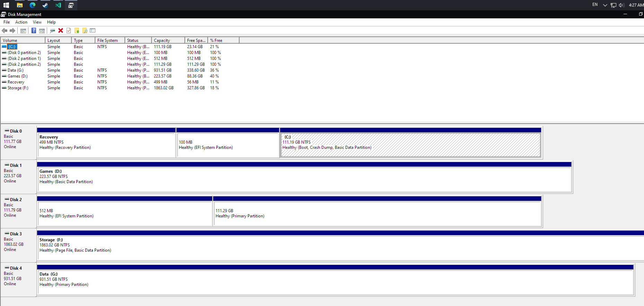Screen dimensions: 644x306
Task: Click the Rescan Disks drive-with-magnifier icon
Action: coord(53,30)
